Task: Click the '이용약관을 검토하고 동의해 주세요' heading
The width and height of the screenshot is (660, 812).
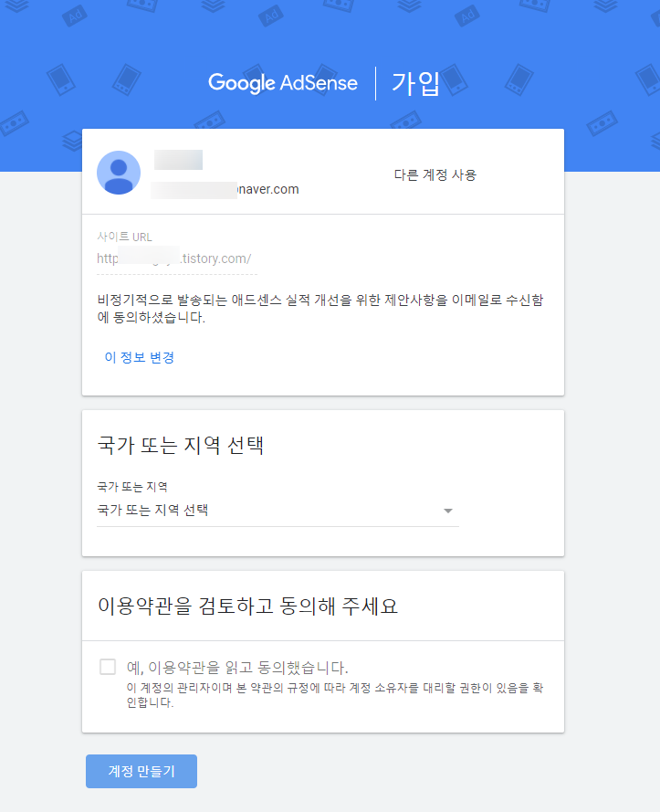Action: (x=247, y=606)
